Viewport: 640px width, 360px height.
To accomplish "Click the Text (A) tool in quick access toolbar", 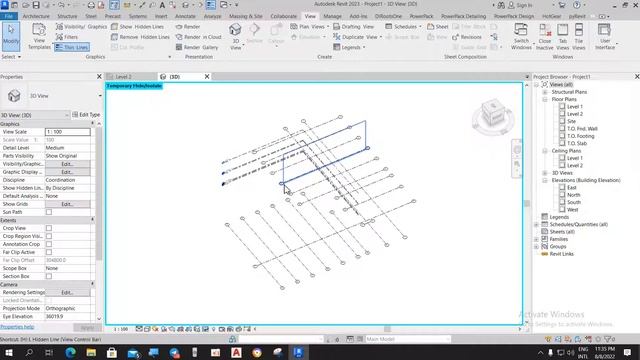I will pyautogui.click(x=162, y=5).
